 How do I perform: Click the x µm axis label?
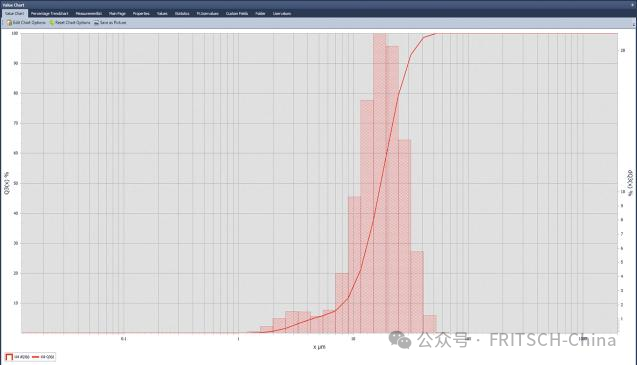click(x=319, y=347)
